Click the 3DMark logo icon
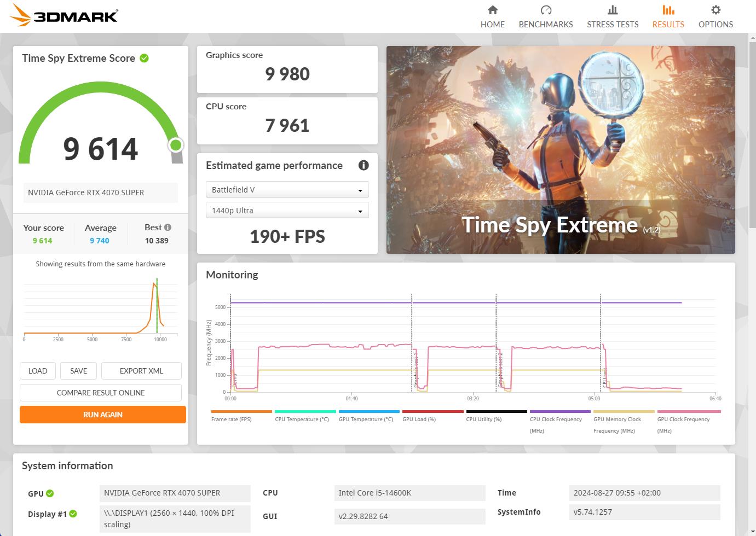 tap(21, 15)
